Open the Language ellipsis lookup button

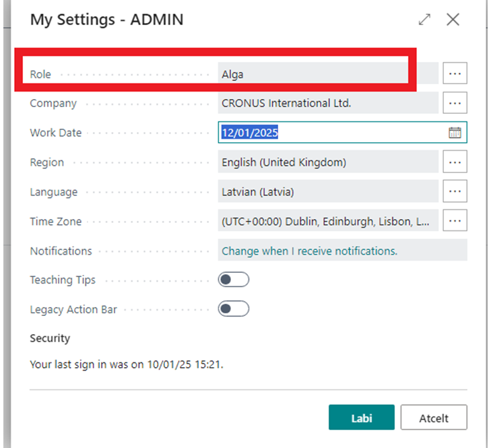(455, 191)
